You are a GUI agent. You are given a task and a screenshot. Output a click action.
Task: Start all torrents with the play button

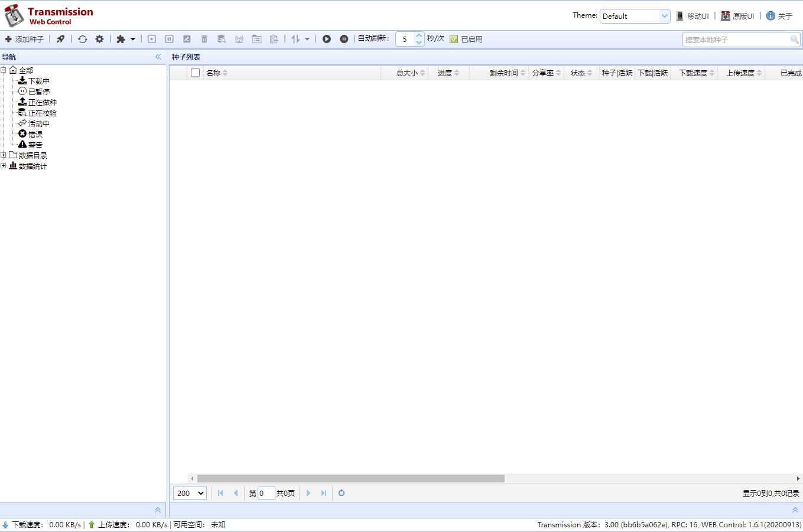click(326, 39)
